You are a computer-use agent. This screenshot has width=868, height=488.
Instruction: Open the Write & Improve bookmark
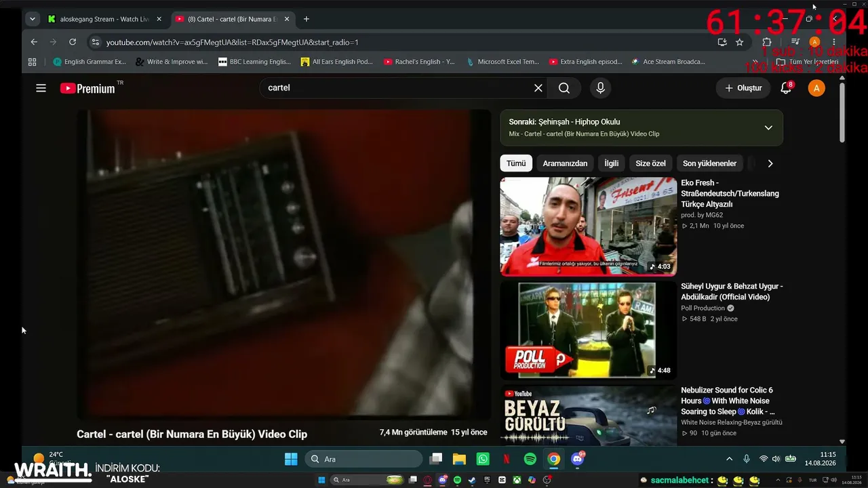point(172,62)
